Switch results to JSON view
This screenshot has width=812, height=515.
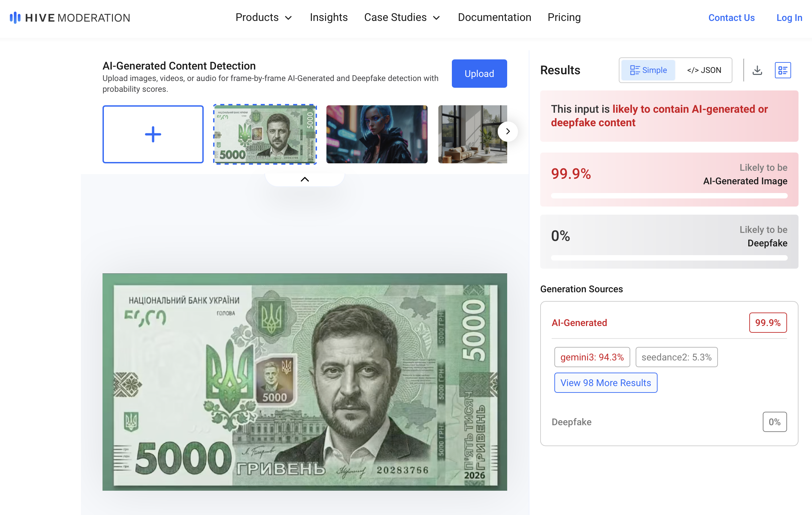pos(704,70)
